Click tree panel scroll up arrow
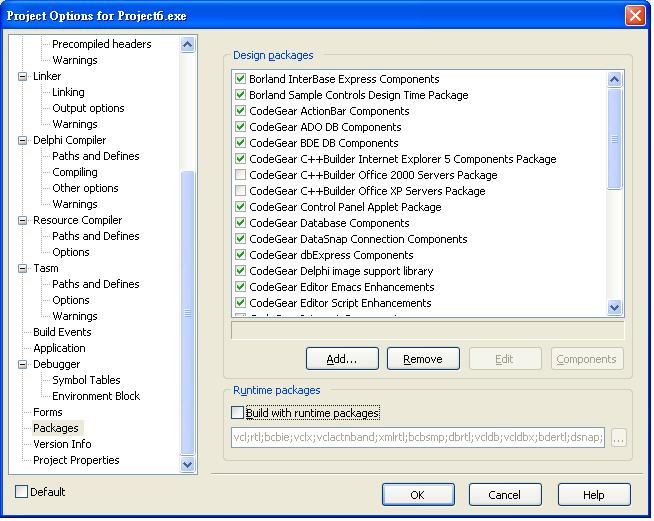 coord(188,44)
